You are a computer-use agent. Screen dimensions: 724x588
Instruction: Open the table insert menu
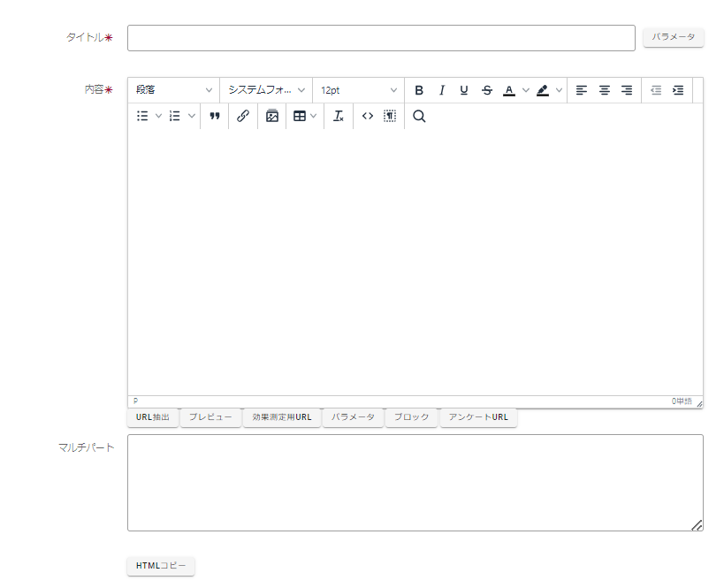click(x=305, y=116)
